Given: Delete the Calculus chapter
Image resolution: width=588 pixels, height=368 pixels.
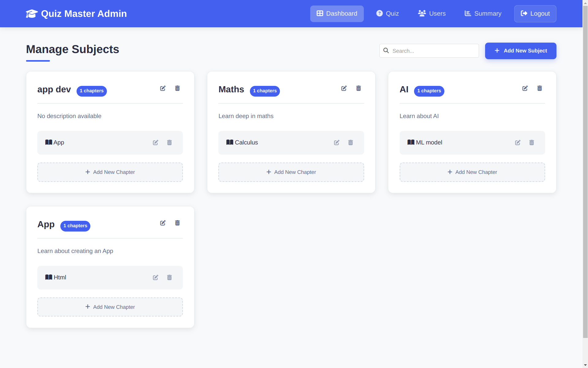Looking at the screenshot, I should click(351, 143).
